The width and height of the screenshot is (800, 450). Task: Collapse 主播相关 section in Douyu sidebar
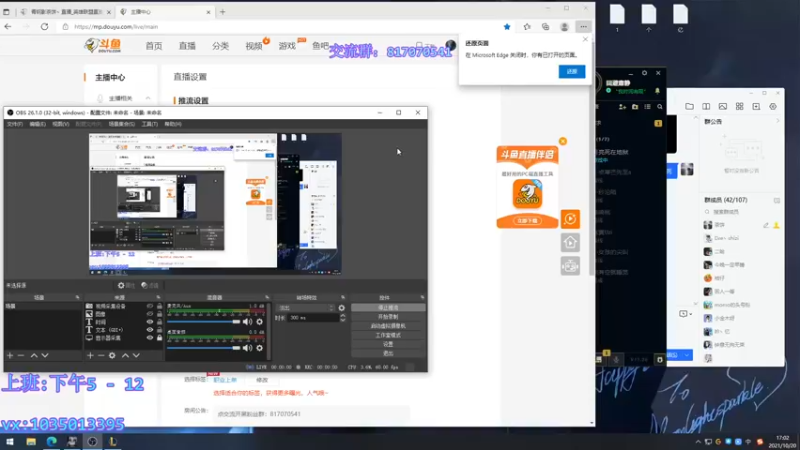click(x=148, y=98)
